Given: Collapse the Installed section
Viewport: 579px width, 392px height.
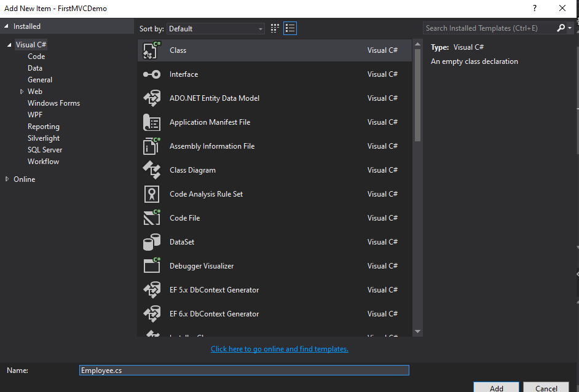Looking at the screenshot, I should [6, 26].
